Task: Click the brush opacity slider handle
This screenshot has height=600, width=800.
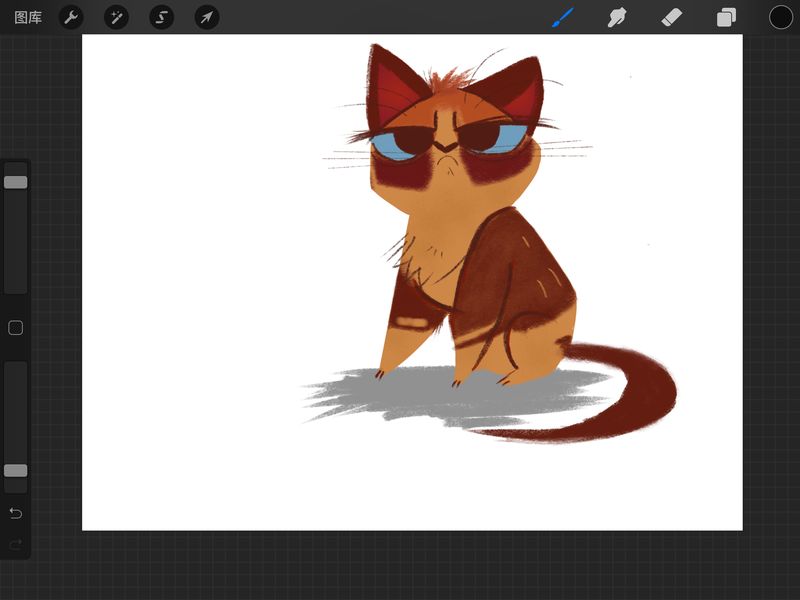Action: tap(16, 470)
